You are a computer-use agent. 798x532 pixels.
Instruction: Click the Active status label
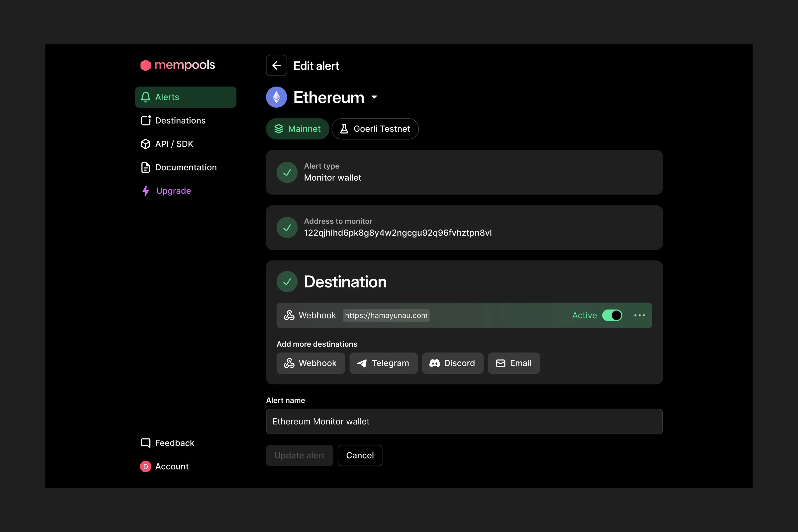click(584, 316)
